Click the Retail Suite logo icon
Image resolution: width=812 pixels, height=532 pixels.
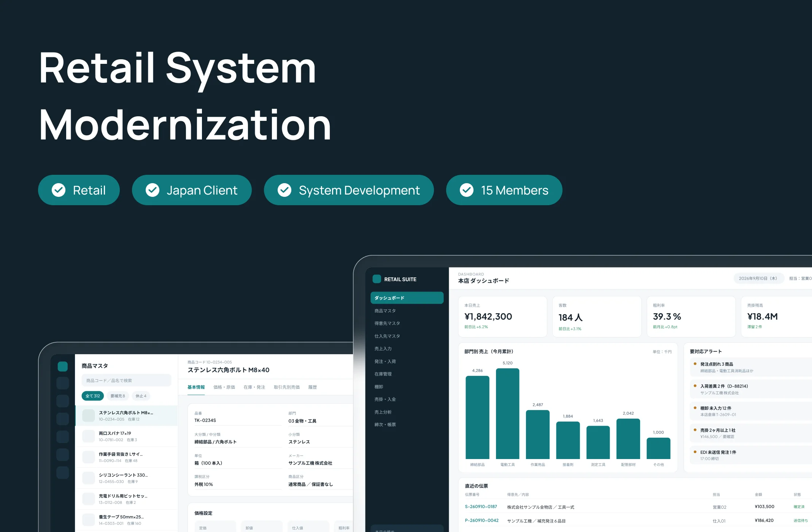click(377, 279)
